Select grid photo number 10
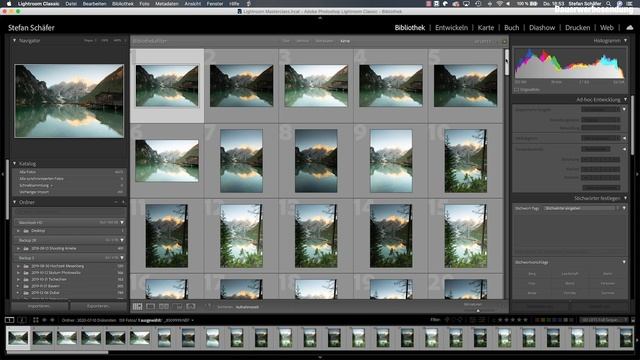 (x=465, y=161)
